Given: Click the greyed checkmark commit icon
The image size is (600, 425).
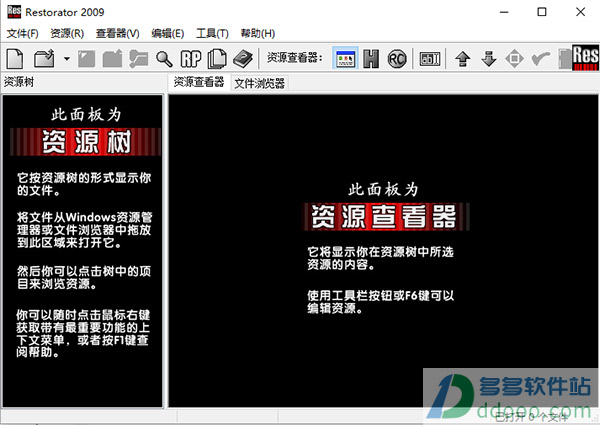Looking at the screenshot, I should coord(541,59).
